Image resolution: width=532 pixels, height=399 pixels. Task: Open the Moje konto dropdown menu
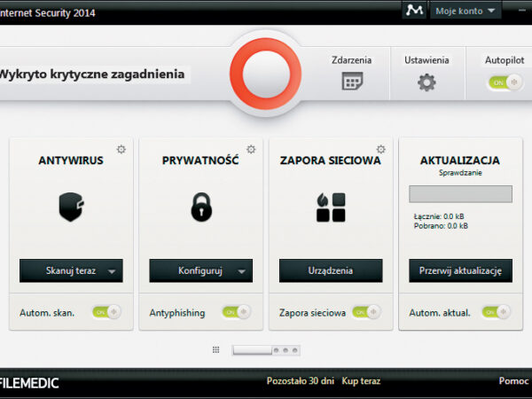(466, 11)
